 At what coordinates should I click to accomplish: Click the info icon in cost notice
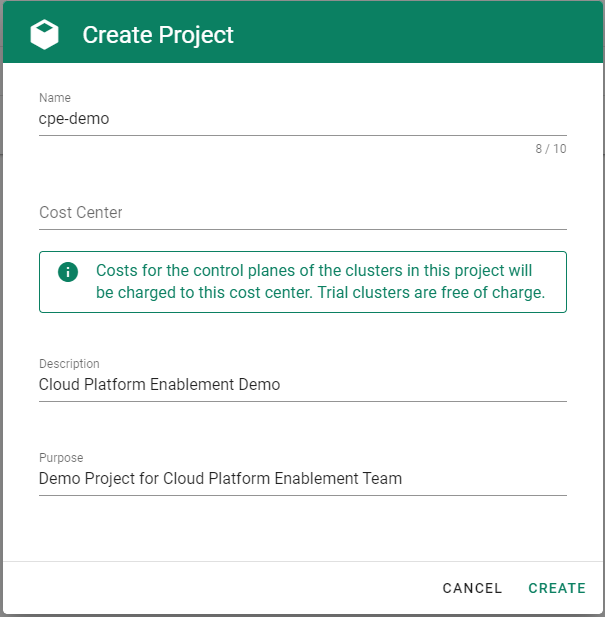pyautogui.click(x=68, y=272)
